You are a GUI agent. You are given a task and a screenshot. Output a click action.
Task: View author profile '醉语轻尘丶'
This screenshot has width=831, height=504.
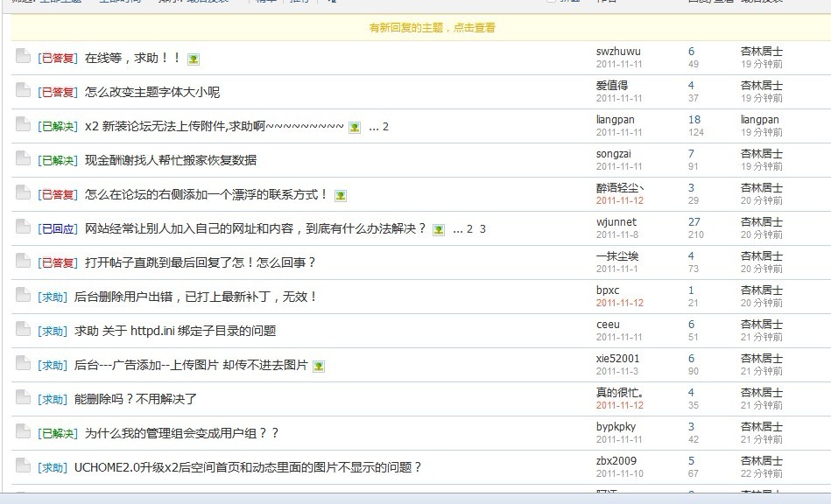point(620,187)
